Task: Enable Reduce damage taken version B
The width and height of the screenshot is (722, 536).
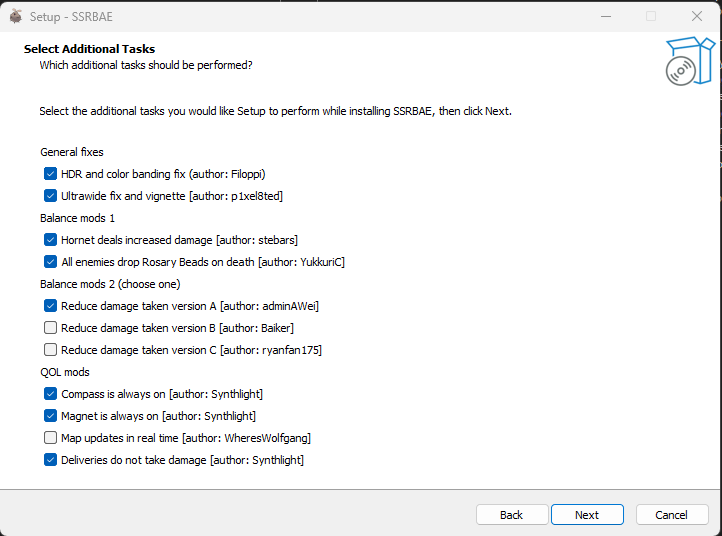Action: (x=50, y=327)
